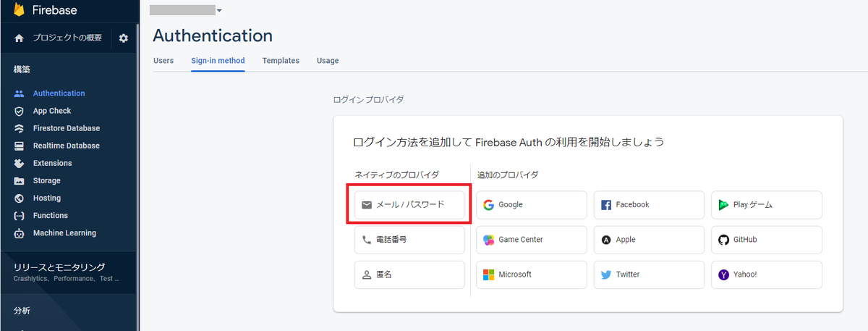The image size is (868, 331).
Task: Switch to the Usage tab
Action: (x=328, y=61)
